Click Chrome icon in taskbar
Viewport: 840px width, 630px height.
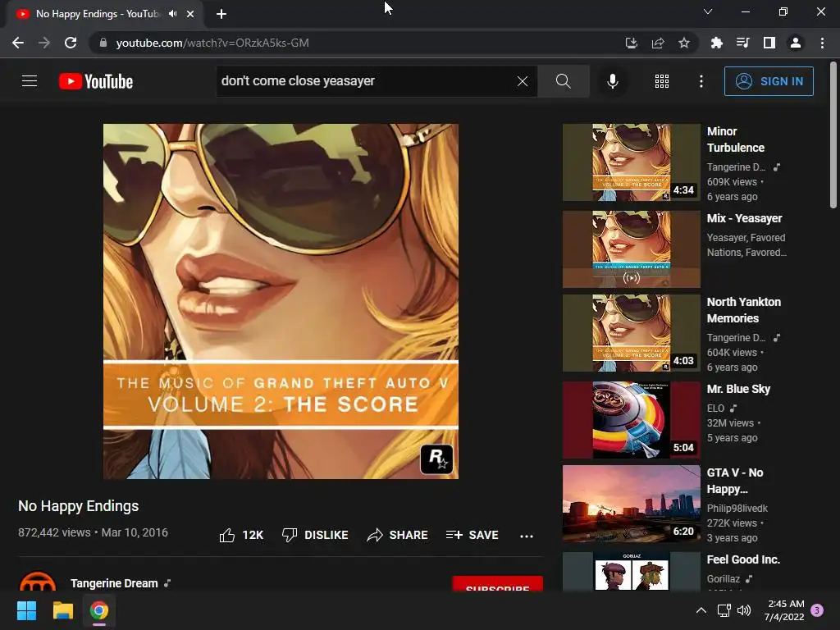click(x=98, y=610)
